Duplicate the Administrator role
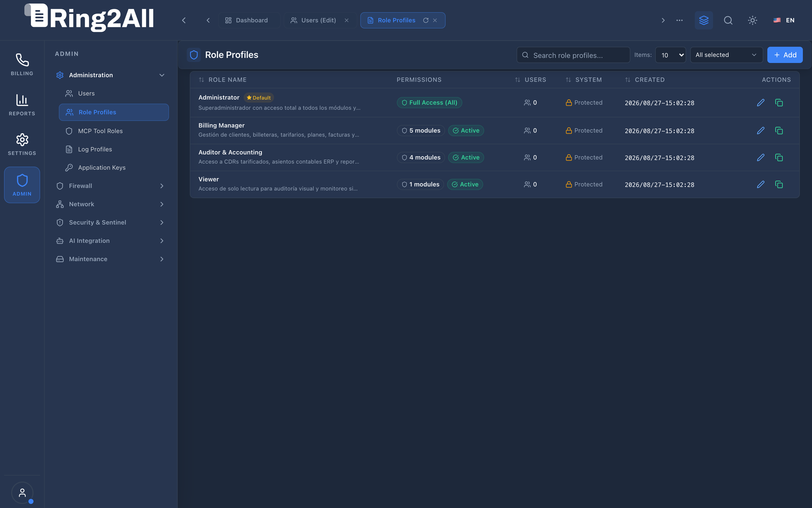The image size is (812, 508). point(779,102)
